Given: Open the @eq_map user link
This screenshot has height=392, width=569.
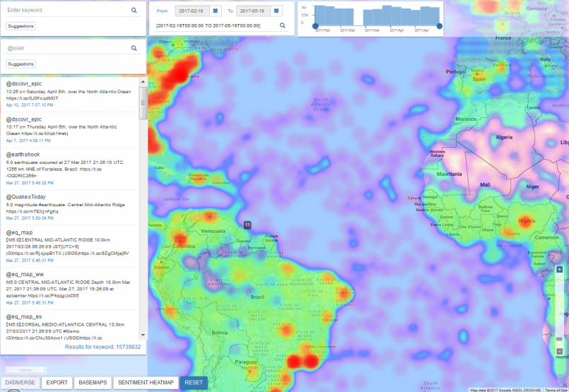Looking at the screenshot, I should point(19,232).
